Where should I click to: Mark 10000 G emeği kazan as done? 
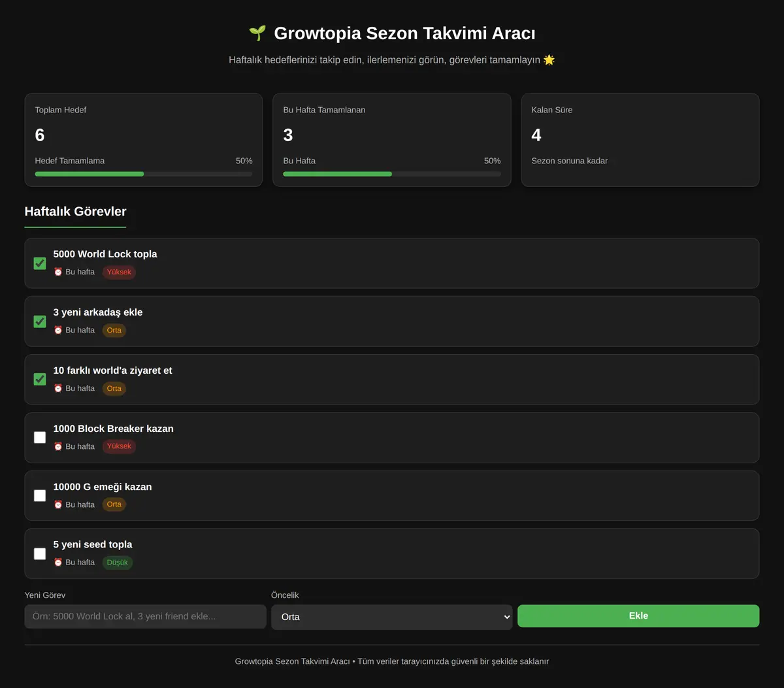click(40, 495)
